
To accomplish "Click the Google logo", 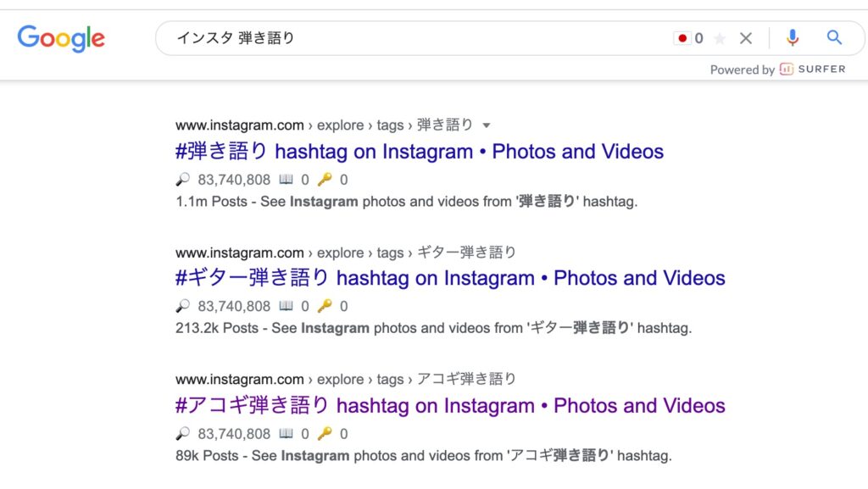I will [x=61, y=38].
